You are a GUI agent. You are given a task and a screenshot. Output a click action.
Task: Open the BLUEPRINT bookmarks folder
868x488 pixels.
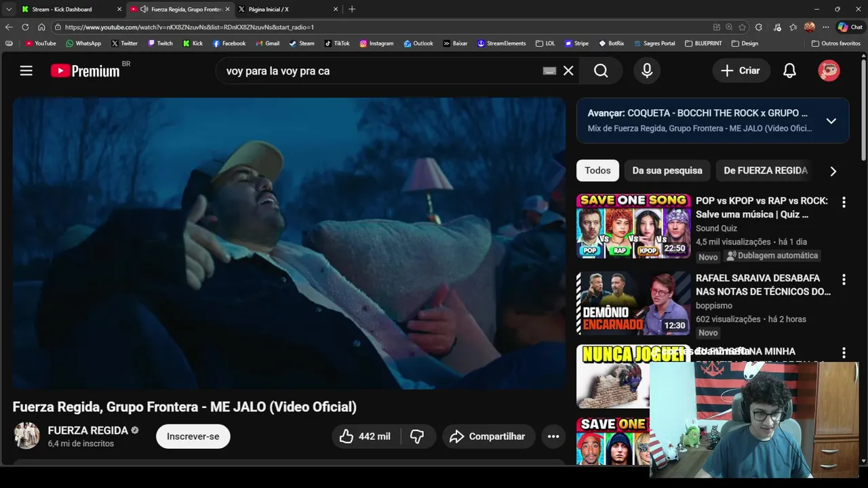703,43
